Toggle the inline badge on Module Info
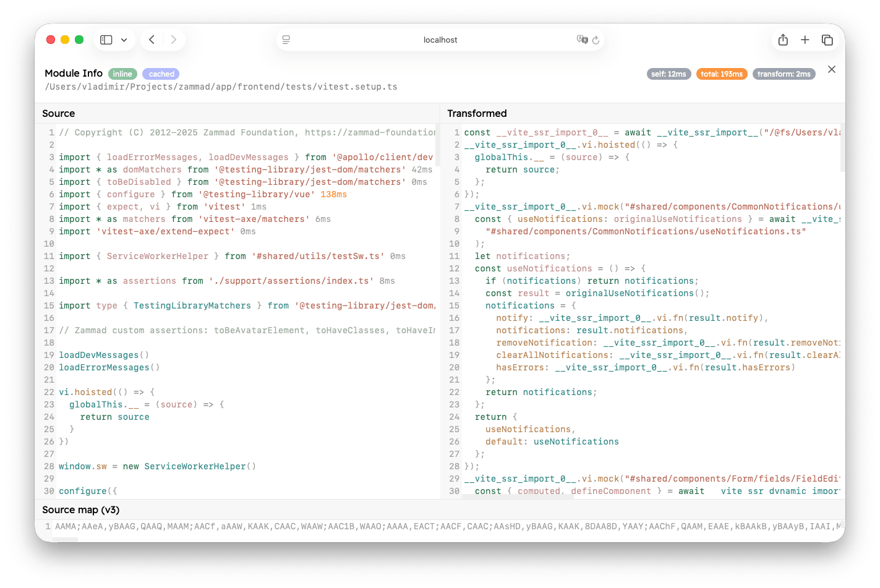Screen dimensions: 880x588 point(122,74)
